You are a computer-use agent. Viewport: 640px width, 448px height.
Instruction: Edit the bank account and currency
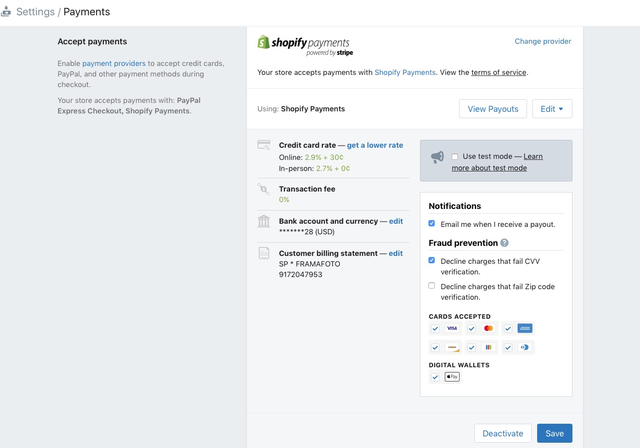pyautogui.click(x=396, y=221)
